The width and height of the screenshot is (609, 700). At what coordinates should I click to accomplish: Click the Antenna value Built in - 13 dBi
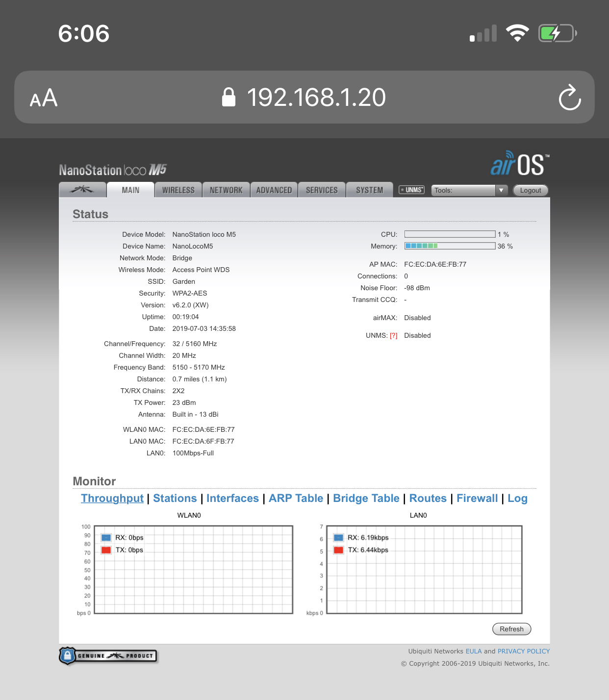tap(196, 415)
